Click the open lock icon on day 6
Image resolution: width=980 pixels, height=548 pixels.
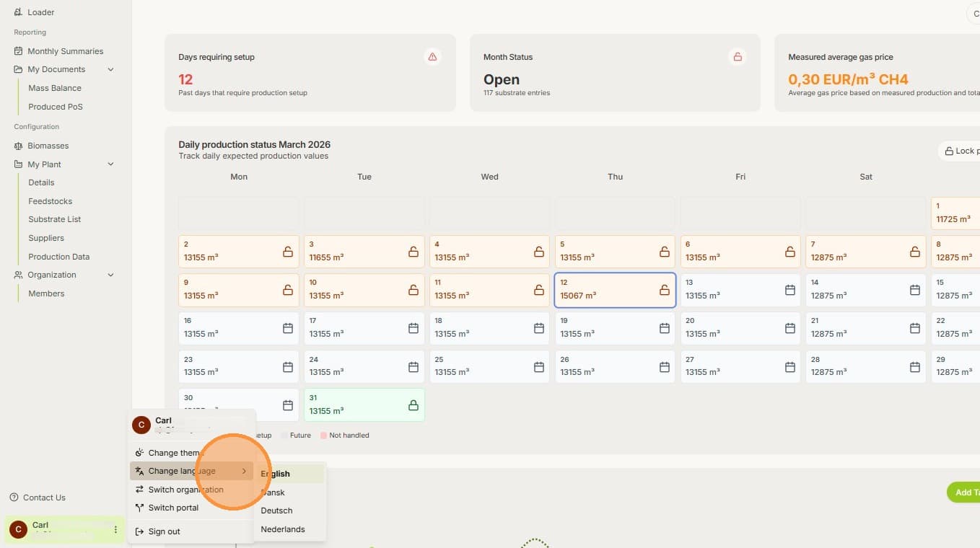(790, 252)
